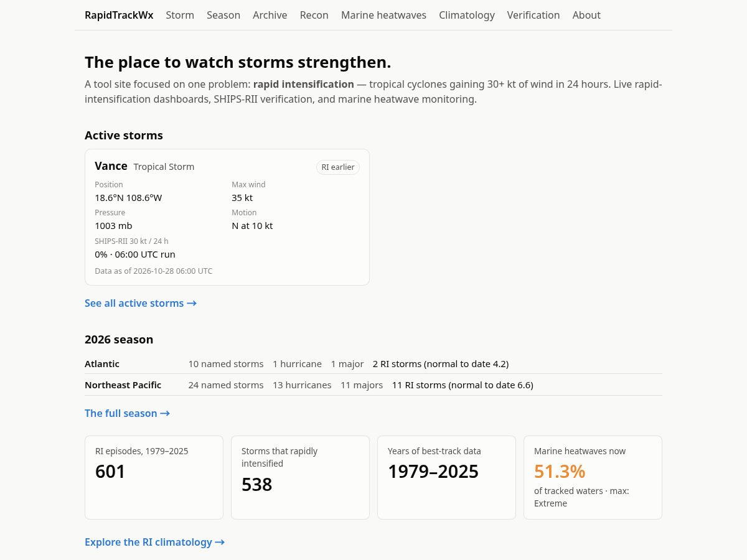
Task: Select the 51.3% heatwave value
Action: click(560, 471)
